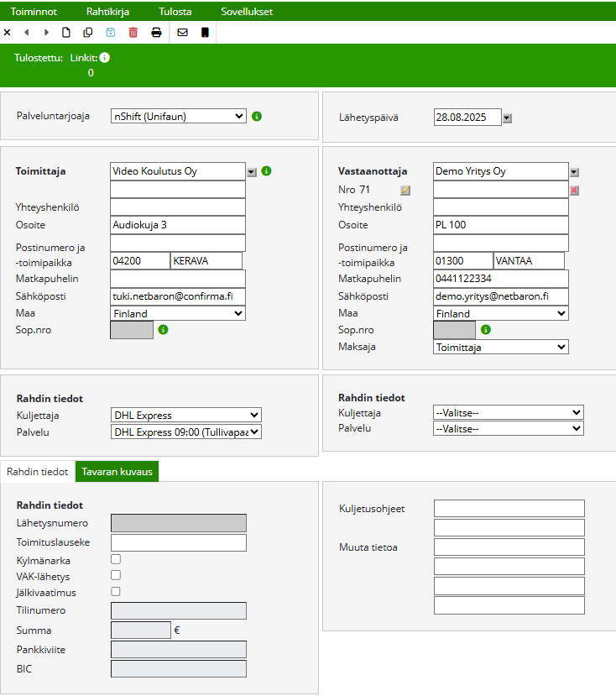Click the Toimituslauseke input field
This screenshot has width=616, height=696.
point(179,542)
